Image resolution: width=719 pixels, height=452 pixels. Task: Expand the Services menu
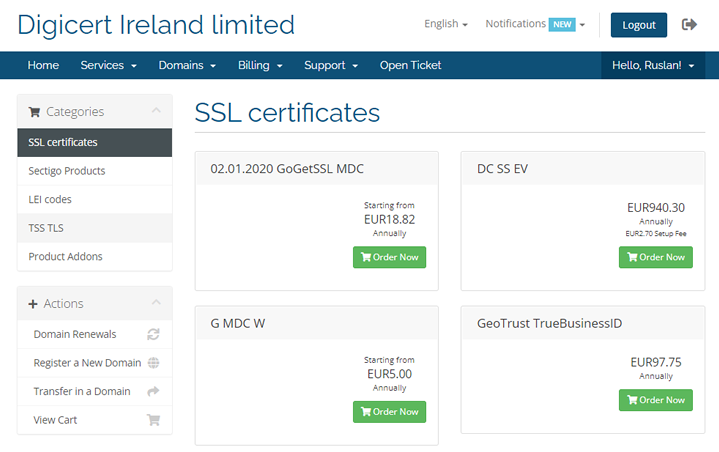coord(109,65)
